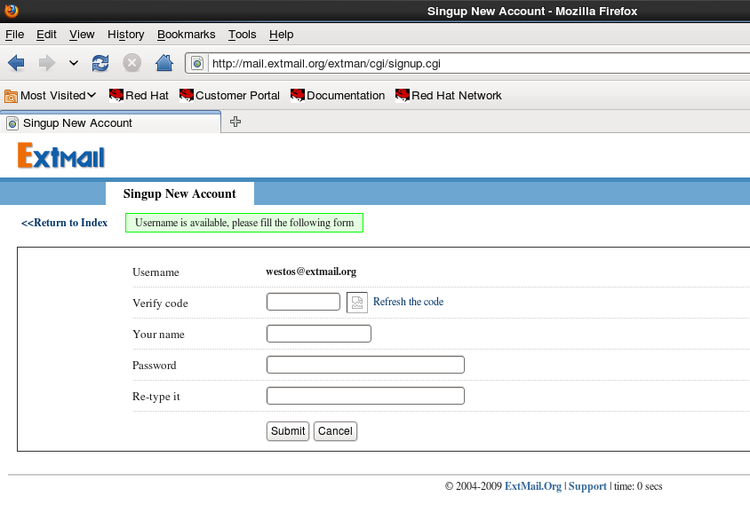Open the ExtMail.Org footer link
The width and height of the screenshot is (750, 520).
point(533,486)
